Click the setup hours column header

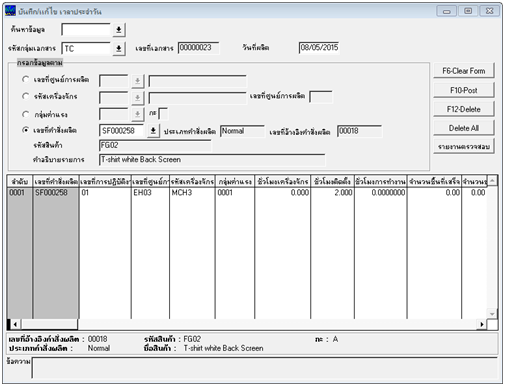click(332, 182)
